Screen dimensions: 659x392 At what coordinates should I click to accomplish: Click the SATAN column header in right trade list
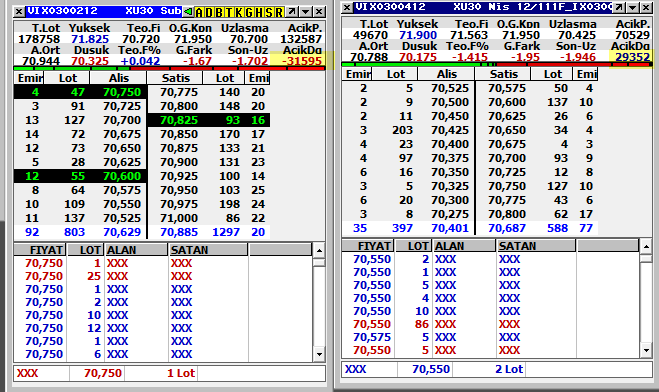536,246
